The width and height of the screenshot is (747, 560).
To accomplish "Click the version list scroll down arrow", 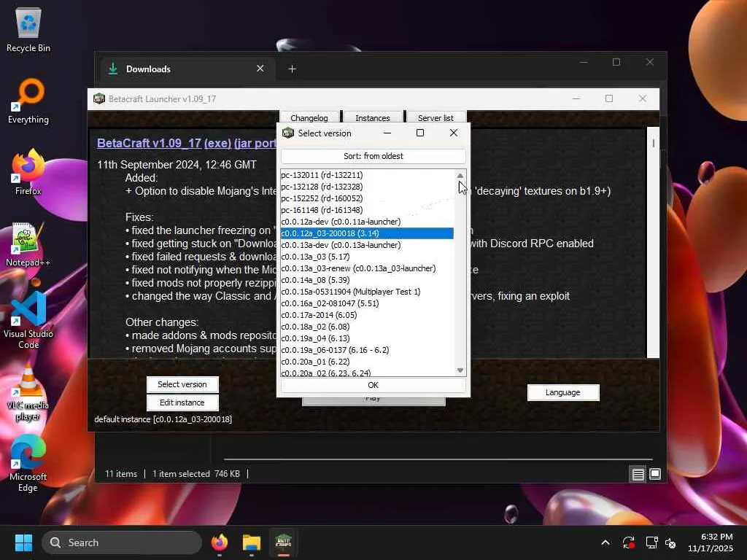I will pyautogui.click(x=460, y=370).
